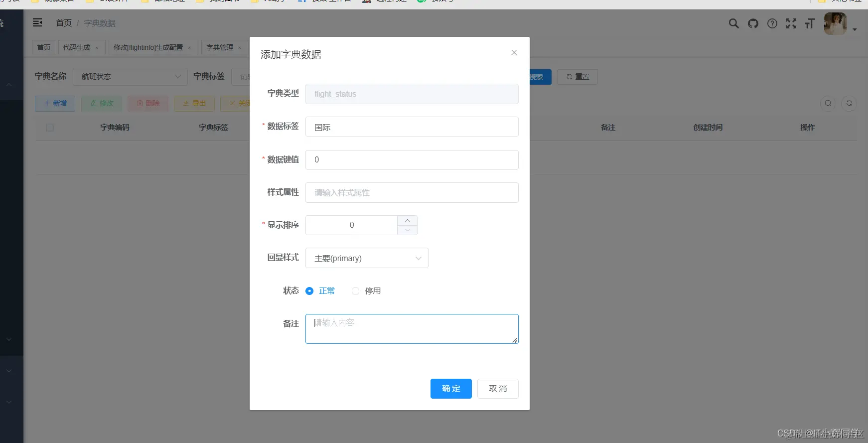Expand the first lower sidebar chevron
Screen dimensions: 868x443
click(9, 339)
